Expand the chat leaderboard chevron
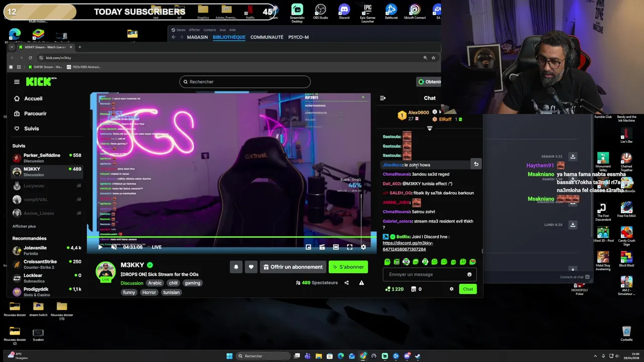The image size is (644, 362). tap(430, 129)
